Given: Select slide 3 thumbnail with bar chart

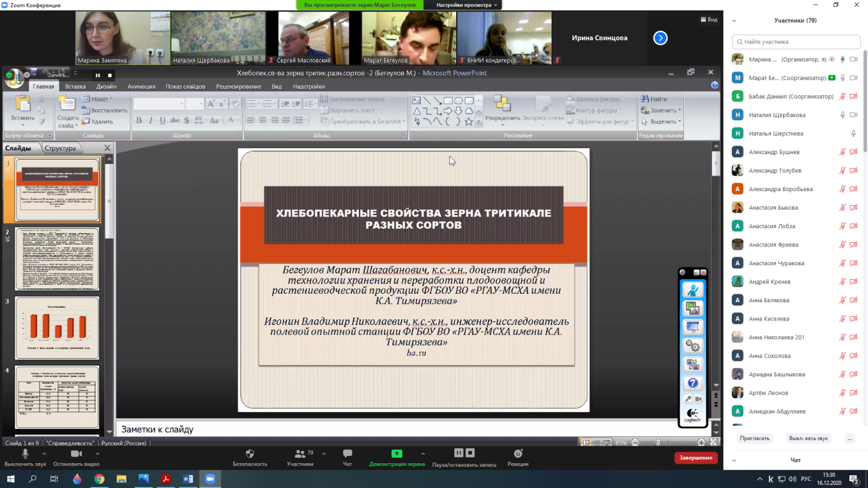Looking at the screenshot, I should [57, 327].
